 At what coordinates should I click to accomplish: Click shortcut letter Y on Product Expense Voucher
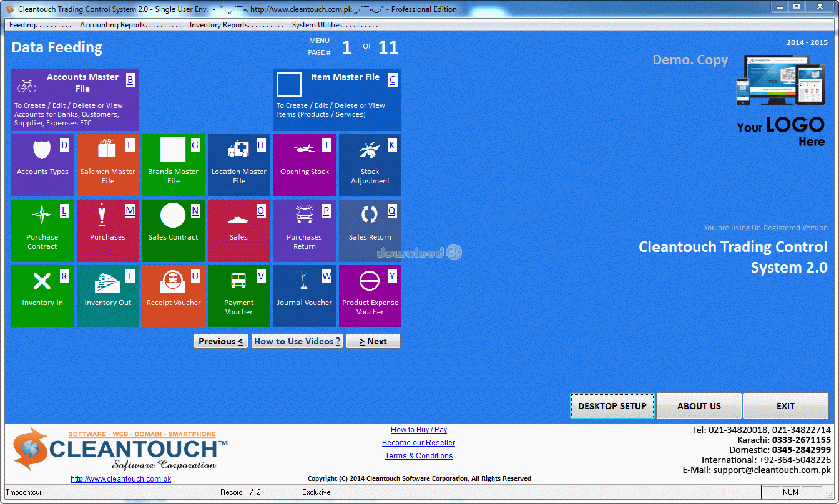(x=392, y=276)
